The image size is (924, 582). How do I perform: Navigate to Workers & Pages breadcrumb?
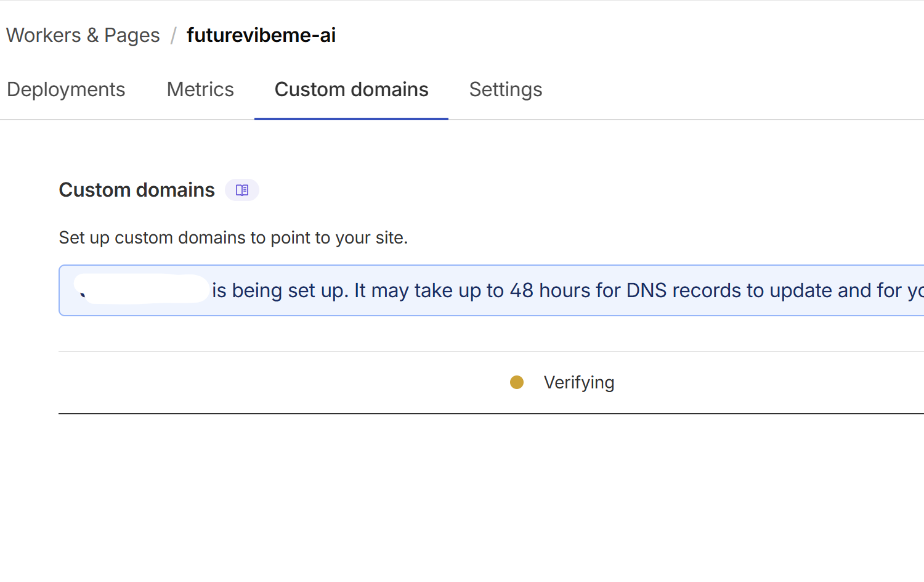(x=83, y=36)
